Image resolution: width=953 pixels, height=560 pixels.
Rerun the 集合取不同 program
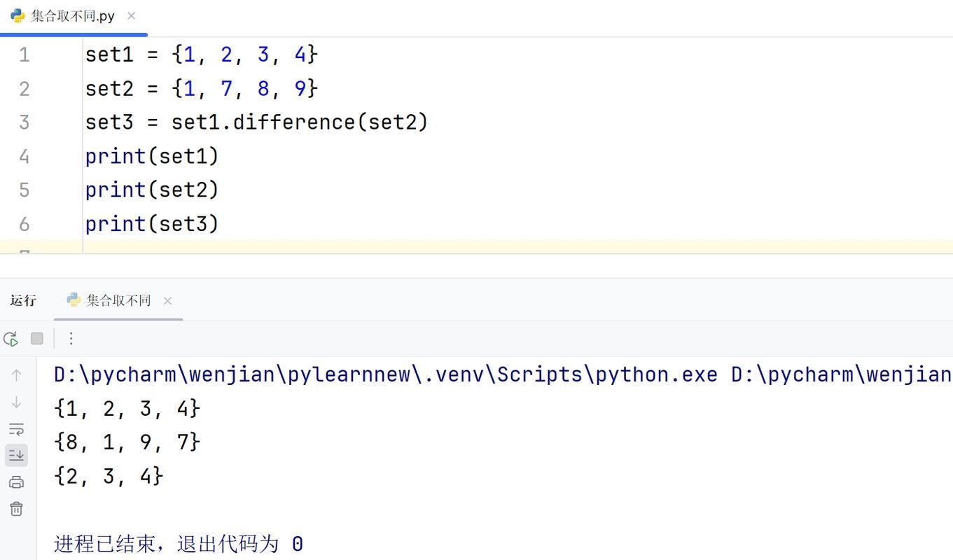pos(11,338)
